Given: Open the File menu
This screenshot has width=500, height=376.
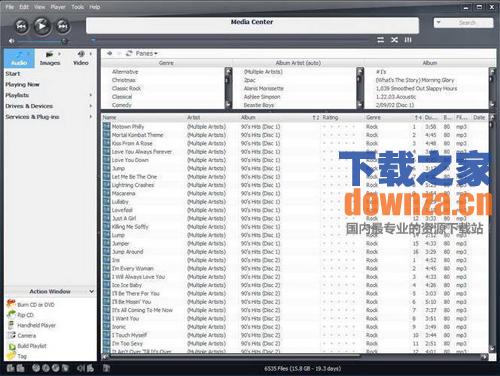Looking at the screenshot, I should [x=10, y=7].
